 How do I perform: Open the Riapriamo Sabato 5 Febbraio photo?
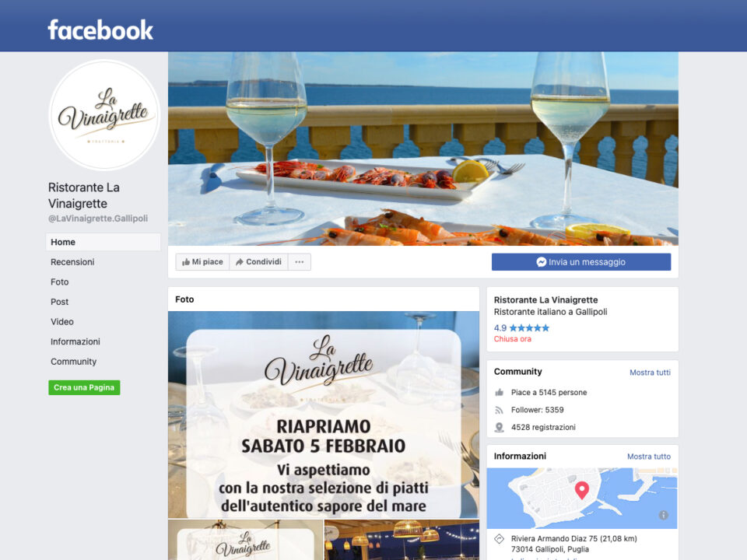pos(324,415)
